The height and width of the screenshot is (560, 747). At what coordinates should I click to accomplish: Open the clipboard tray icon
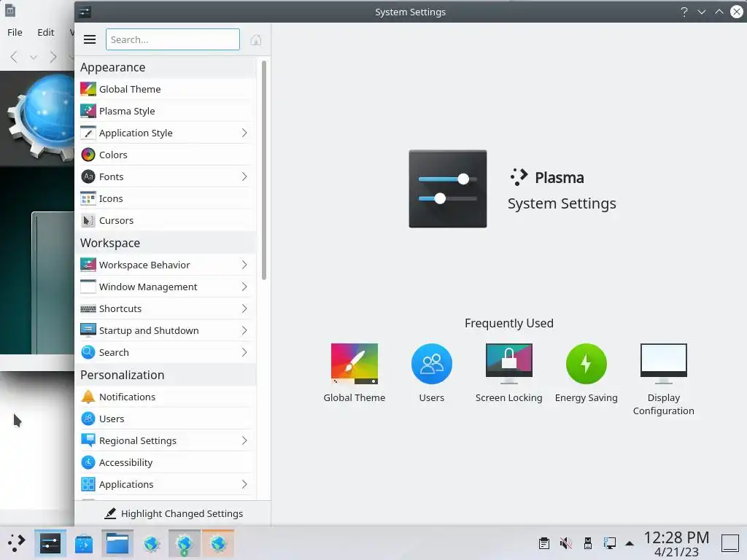(x=544, y=543)
